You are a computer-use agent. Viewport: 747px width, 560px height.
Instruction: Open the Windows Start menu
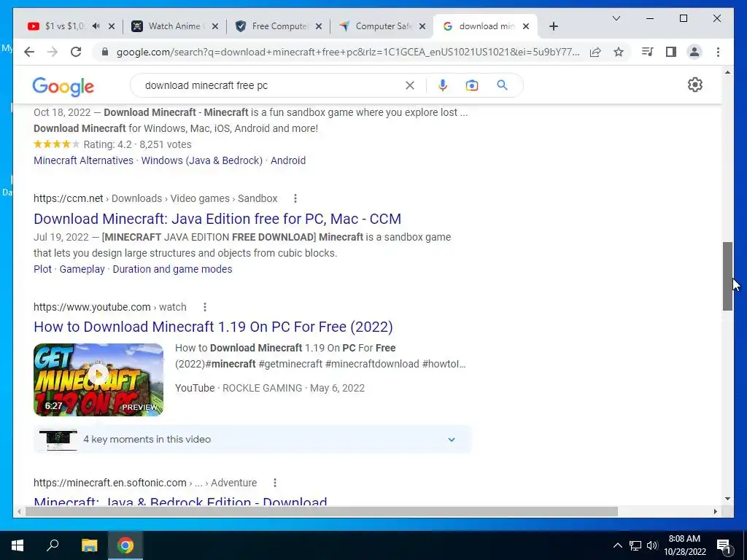[18, 545]
